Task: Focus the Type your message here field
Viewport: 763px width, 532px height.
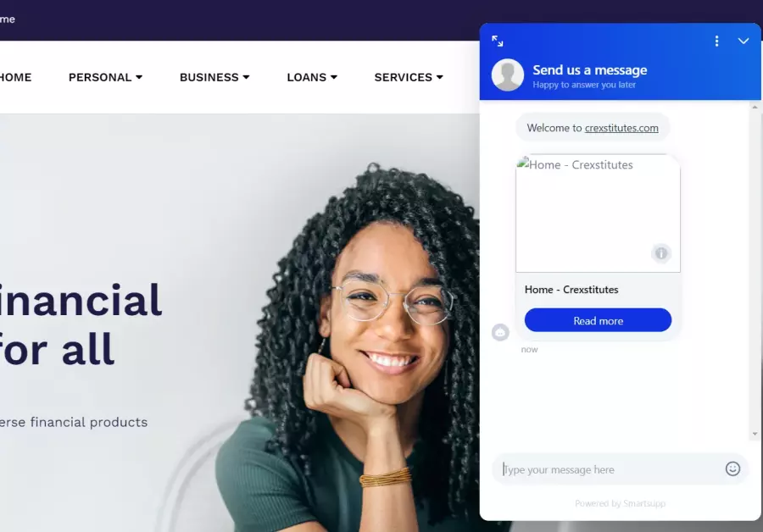Action: tap(610, 469)
